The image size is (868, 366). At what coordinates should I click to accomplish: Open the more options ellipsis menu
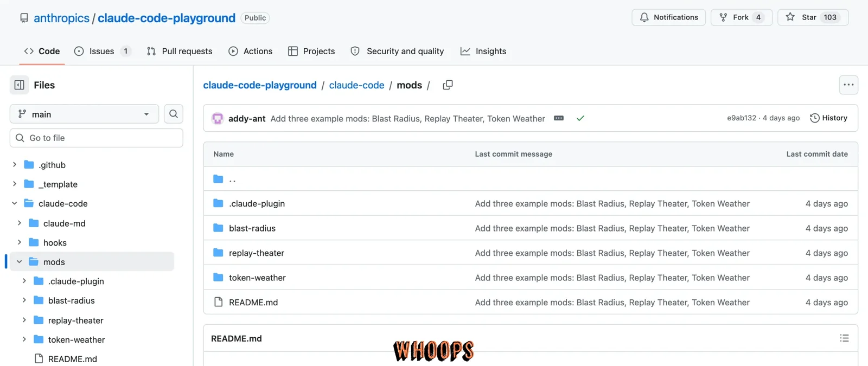coord(848,85)
